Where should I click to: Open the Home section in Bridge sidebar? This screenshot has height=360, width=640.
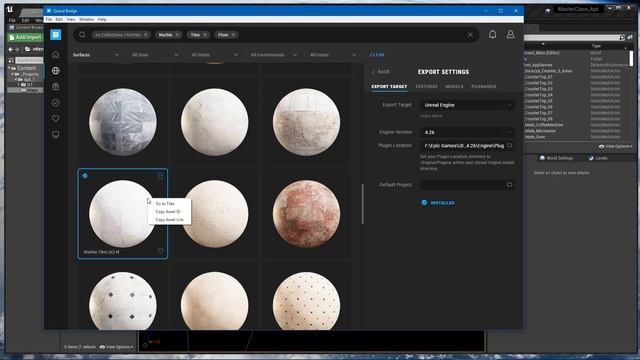click(x=56, y=55)
